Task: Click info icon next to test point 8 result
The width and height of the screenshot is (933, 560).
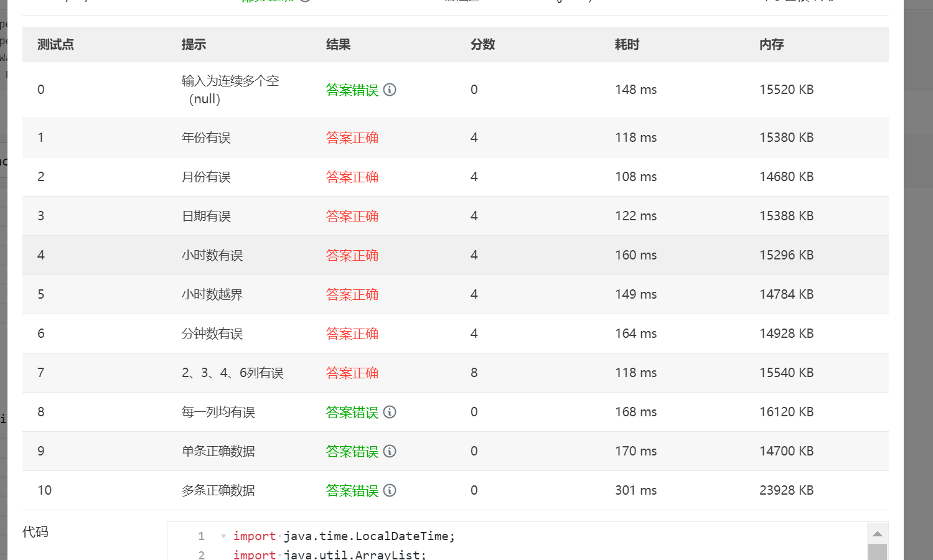Action: coord(390,412)
